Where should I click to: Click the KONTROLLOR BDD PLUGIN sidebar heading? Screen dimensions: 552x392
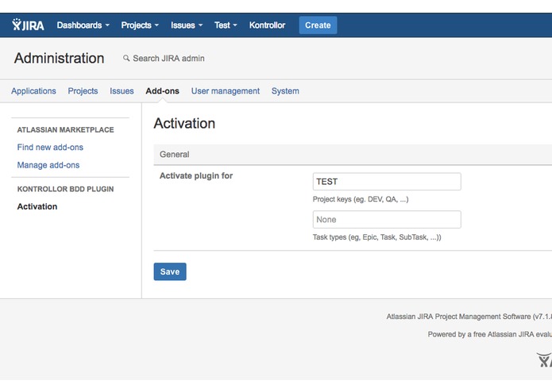coord(65,189)
